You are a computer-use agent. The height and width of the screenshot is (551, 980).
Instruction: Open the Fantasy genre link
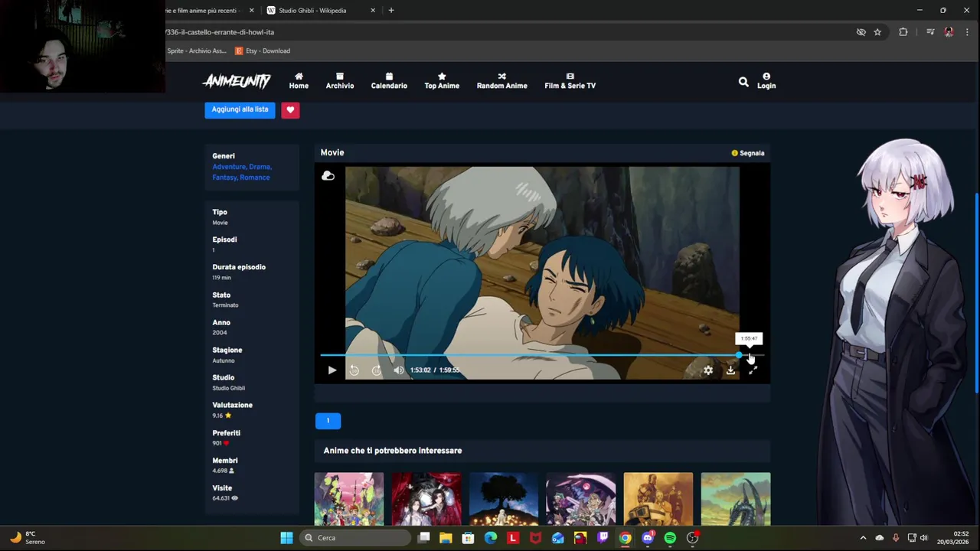pyautogui.click(x=224, y=178)
